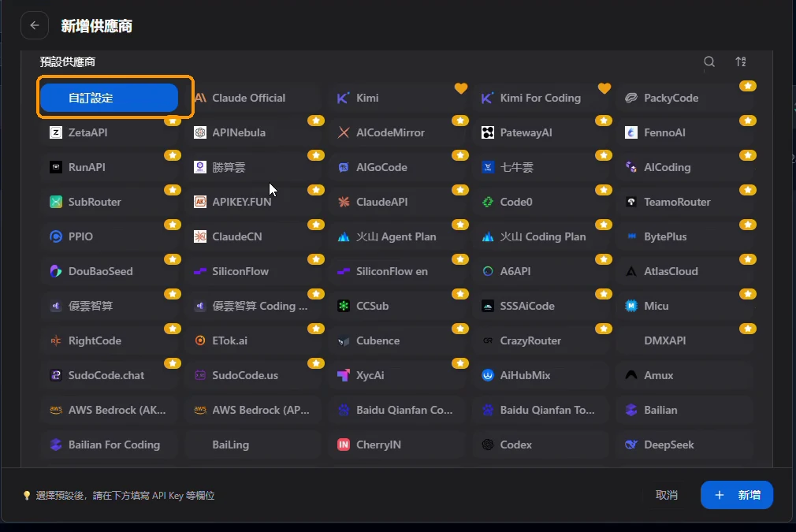Click the 勝算雲 logo icon
The height and width of the screenshot is (532, 796).
tap(200, 167)
